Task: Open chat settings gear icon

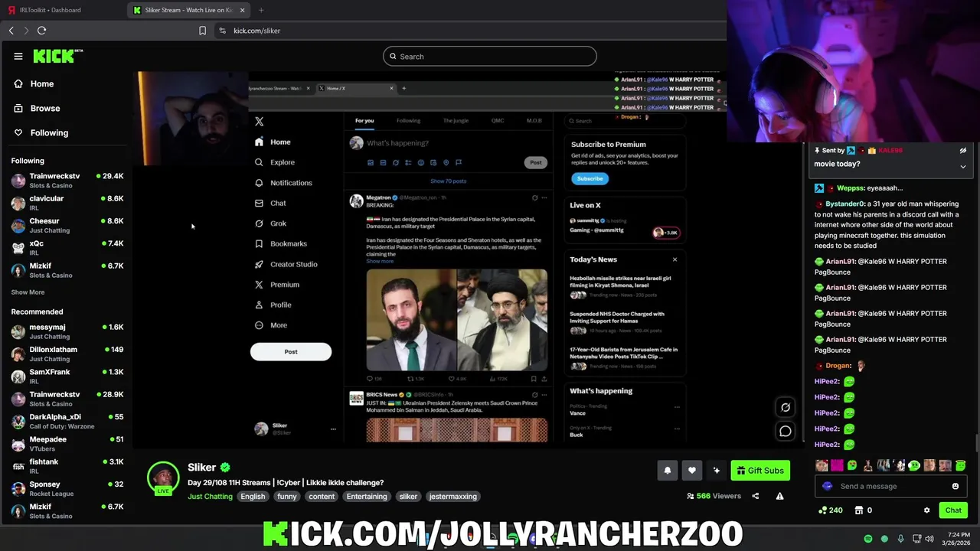Action: 926,510
